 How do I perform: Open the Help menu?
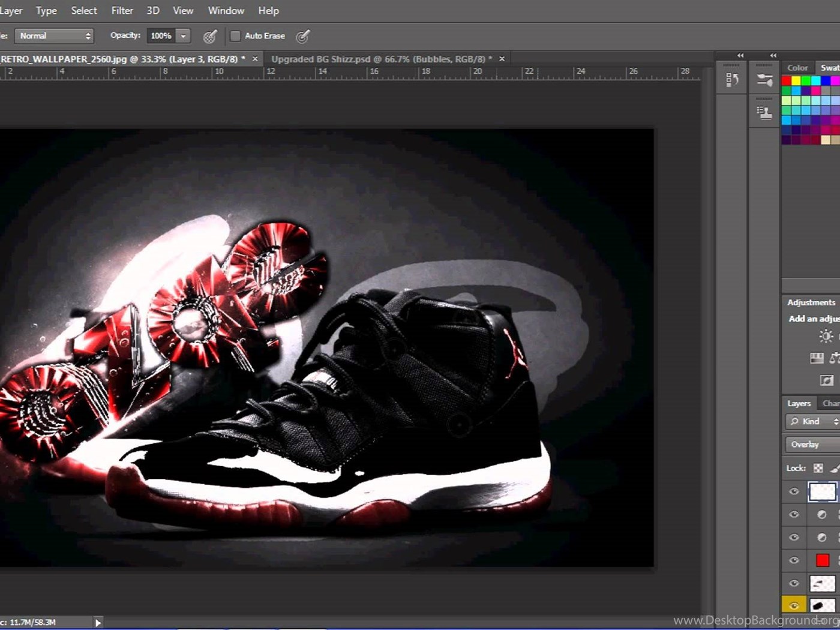pos(269,11)
